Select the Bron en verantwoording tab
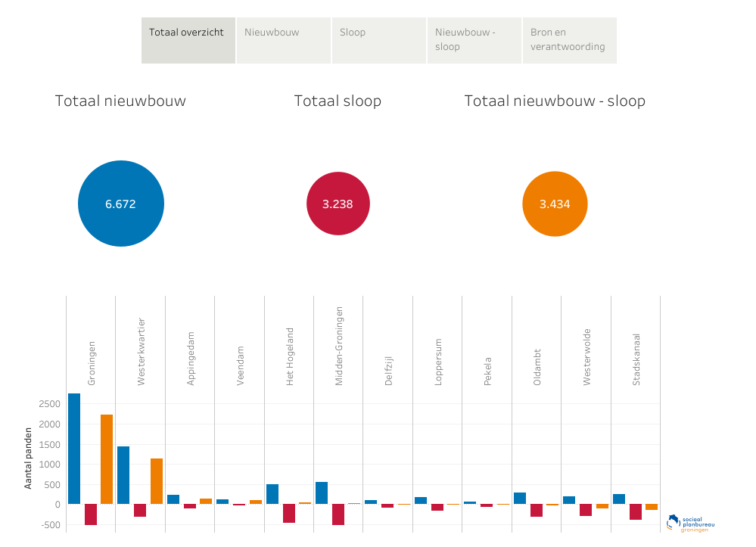 click(x=569, y=40)
